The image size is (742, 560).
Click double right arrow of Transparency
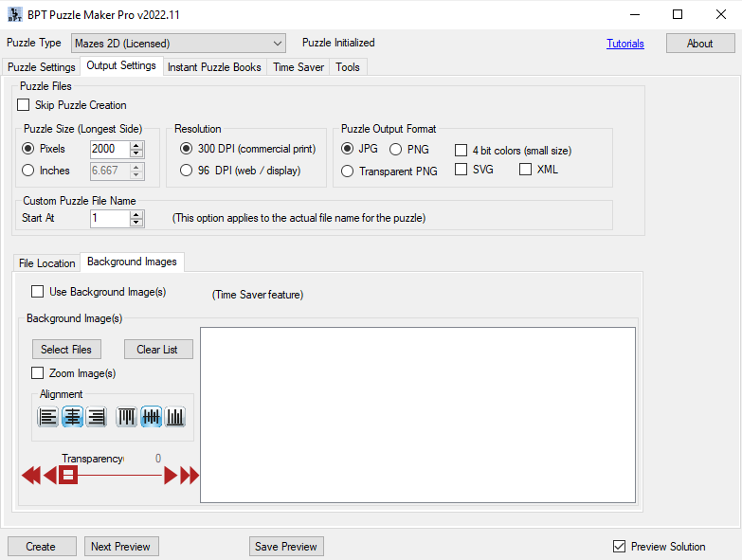click(x=190, y=476)
